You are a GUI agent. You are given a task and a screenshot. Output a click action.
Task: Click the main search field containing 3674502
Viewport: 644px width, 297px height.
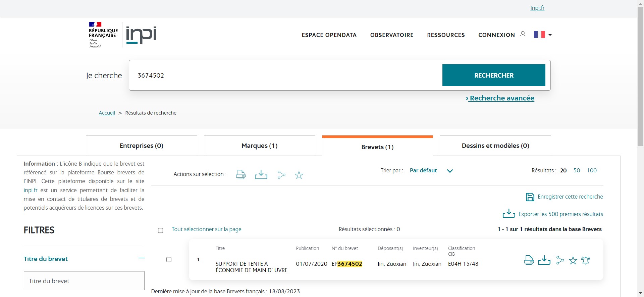286,75
